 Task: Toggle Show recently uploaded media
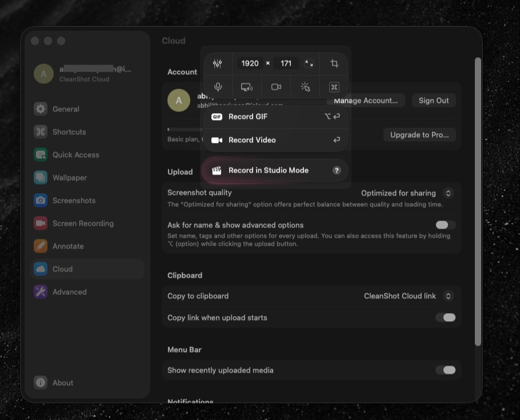tap(445, 370)
